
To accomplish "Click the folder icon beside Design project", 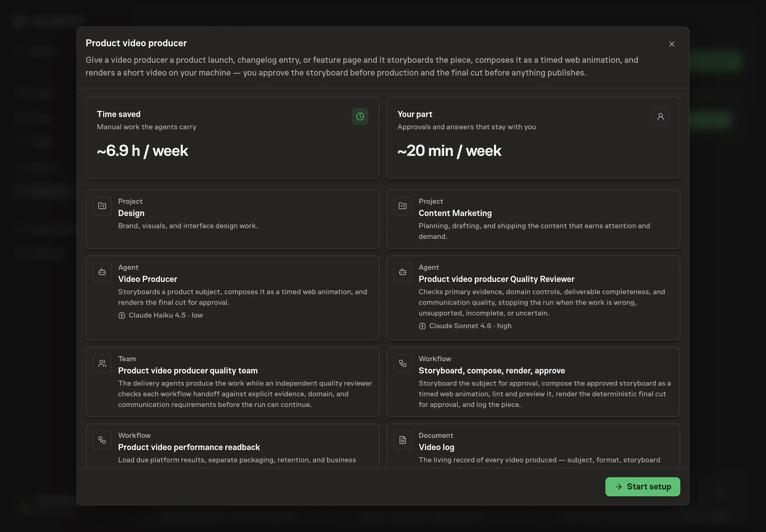I will tap(102, 206).
